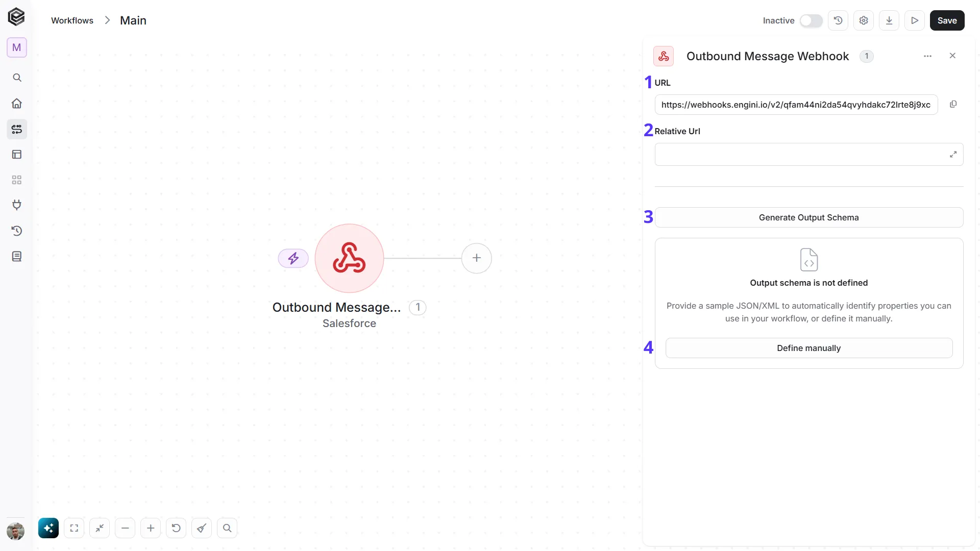
Task: Select the webhook URL field
Action: (796, 105)
